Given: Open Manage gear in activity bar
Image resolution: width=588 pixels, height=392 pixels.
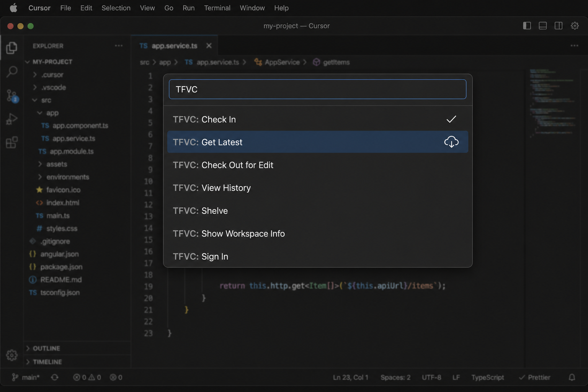Looking at the screenshot, I should pyautogui.click(x=12, y=355).
